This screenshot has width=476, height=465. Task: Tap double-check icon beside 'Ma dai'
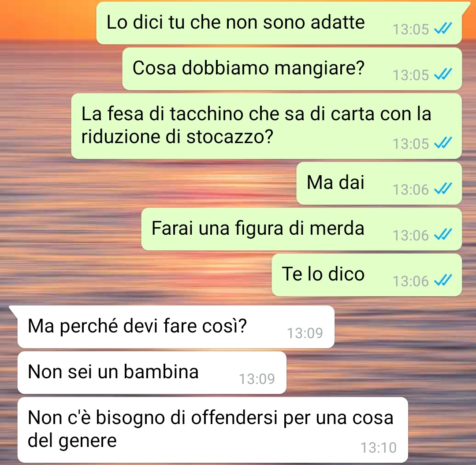point(443,188)
